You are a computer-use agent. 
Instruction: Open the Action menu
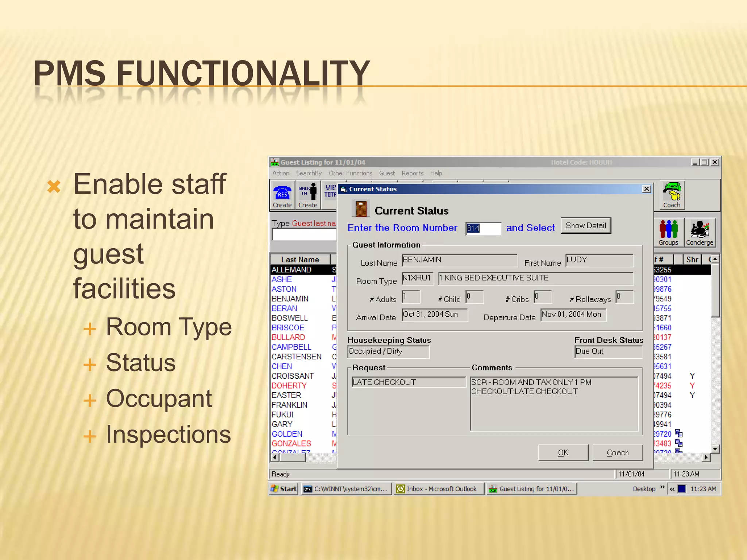280,173
